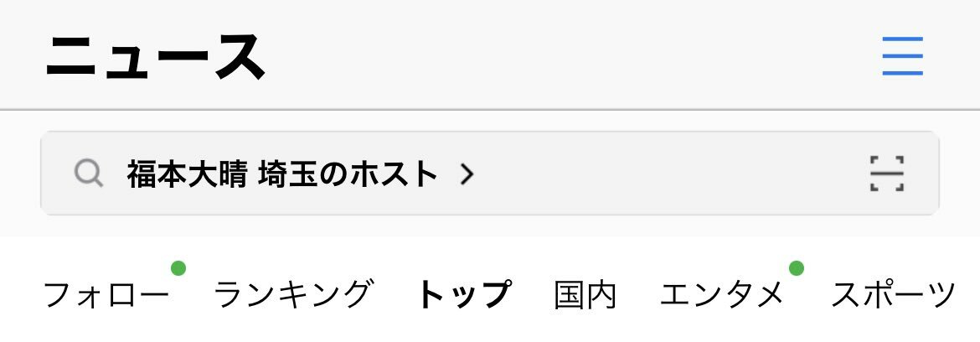This screenshot has width=980, height=342.
Task: Switch to the フォロー tab
Action: click(106, 294)
